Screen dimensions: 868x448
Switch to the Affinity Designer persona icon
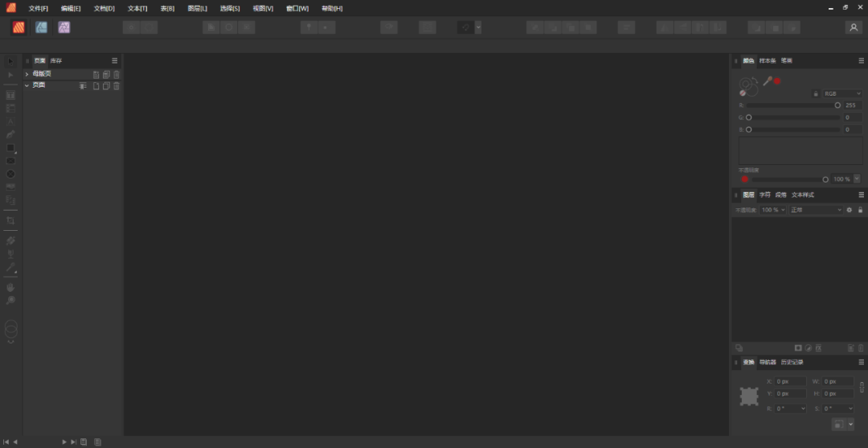tap(41, 27)
